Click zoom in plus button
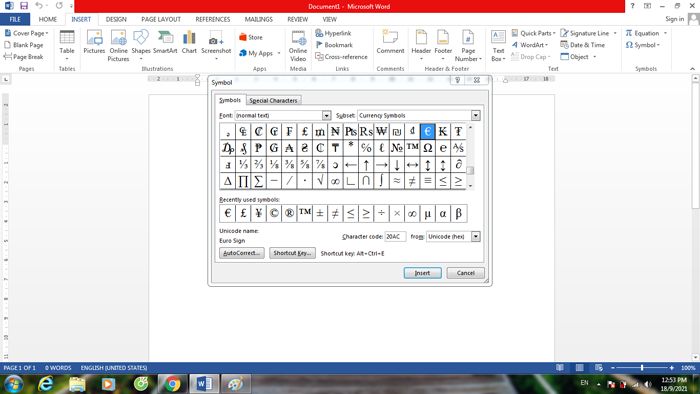Screen dimensions: 700x394 click(671, 368)
